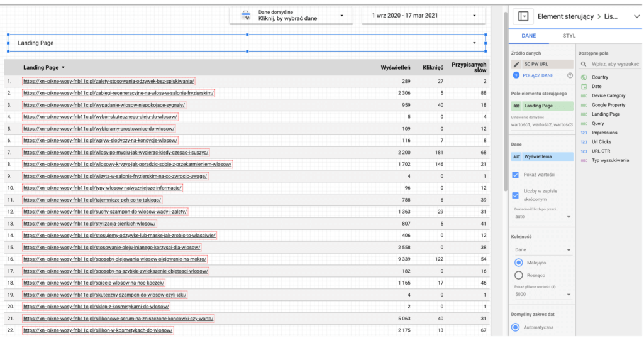Image resolution: width=644 pixels, height=338 pixels.
Task: Expand the Landing Page filter dropdown
Action: pyautogui.click(x=474, y=43)
